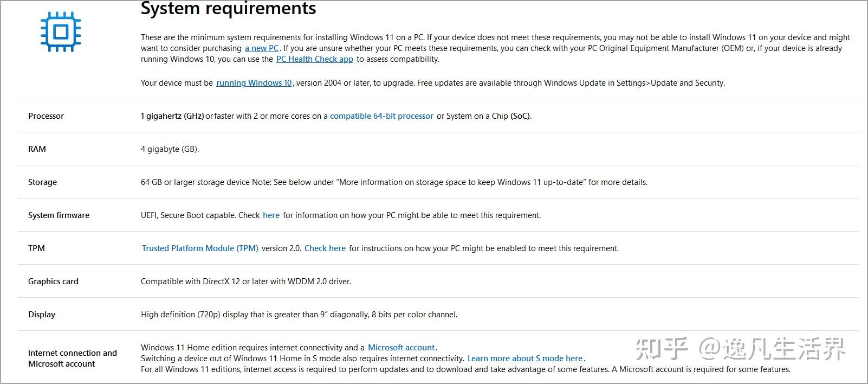
Task: Select the Storage row label
Action: click(42, 182)
